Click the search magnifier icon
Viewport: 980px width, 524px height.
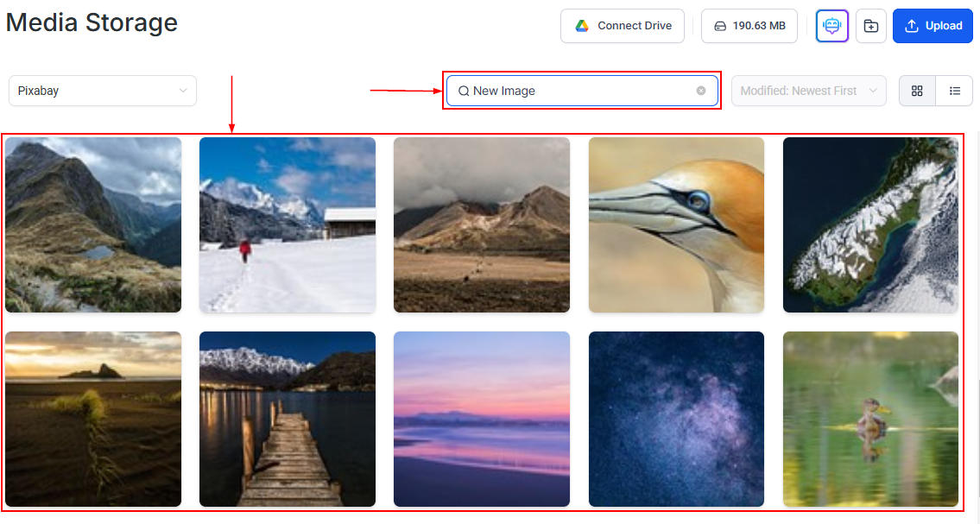click(464, 91)
